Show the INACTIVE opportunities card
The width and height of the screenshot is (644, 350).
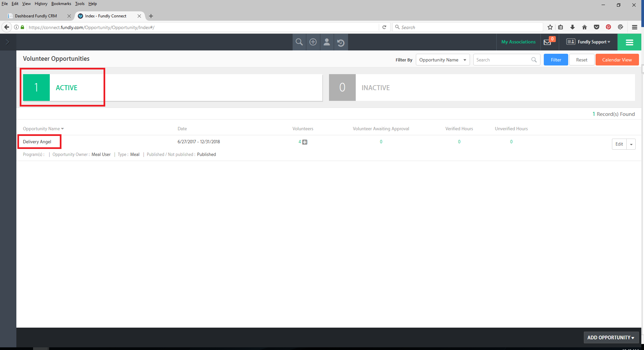tap(482, 87)
